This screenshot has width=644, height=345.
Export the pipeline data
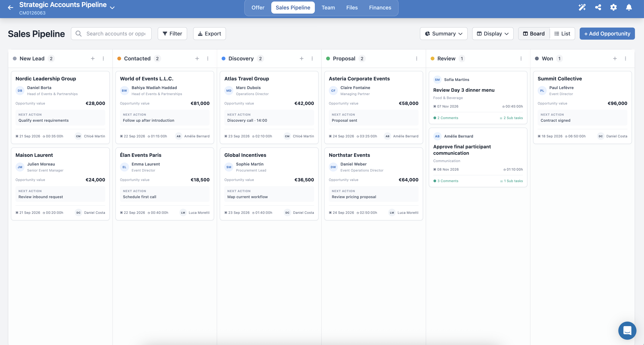(209, 34)
